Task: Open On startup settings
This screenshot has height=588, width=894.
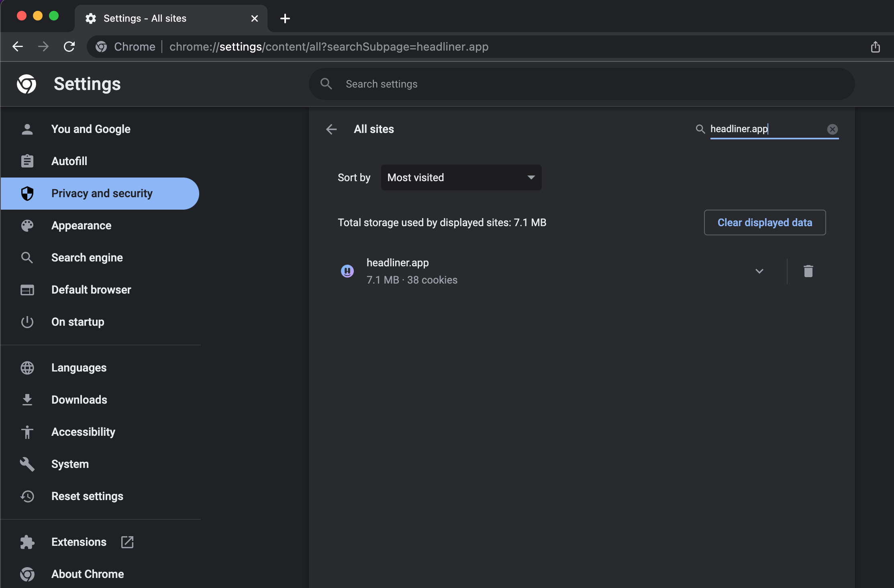Action: coord(100,322)
